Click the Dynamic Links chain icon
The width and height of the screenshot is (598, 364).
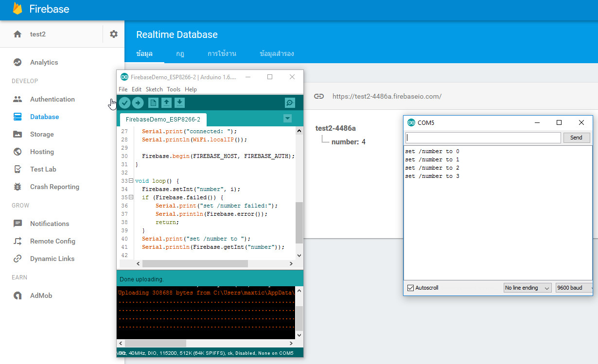(x=18, y=259)
